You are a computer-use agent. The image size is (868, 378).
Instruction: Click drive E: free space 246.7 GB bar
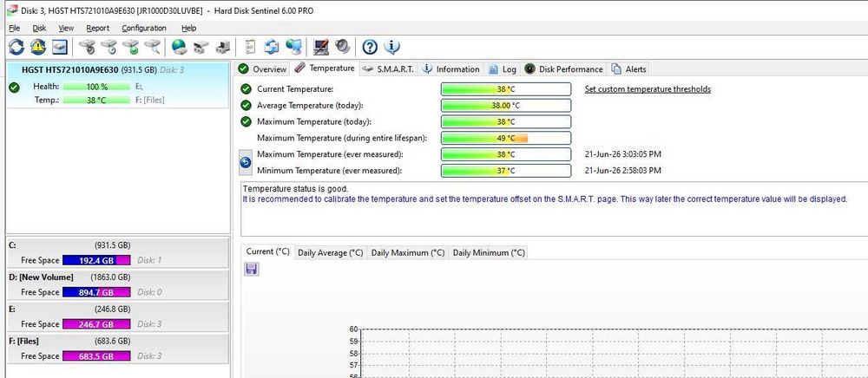[x=97, y=324]
